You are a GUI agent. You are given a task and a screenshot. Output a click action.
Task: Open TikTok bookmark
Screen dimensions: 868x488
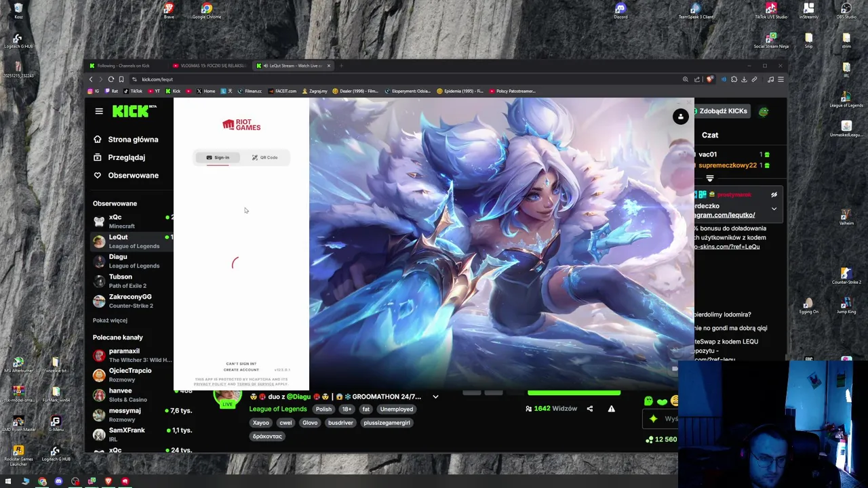(132, 91)
